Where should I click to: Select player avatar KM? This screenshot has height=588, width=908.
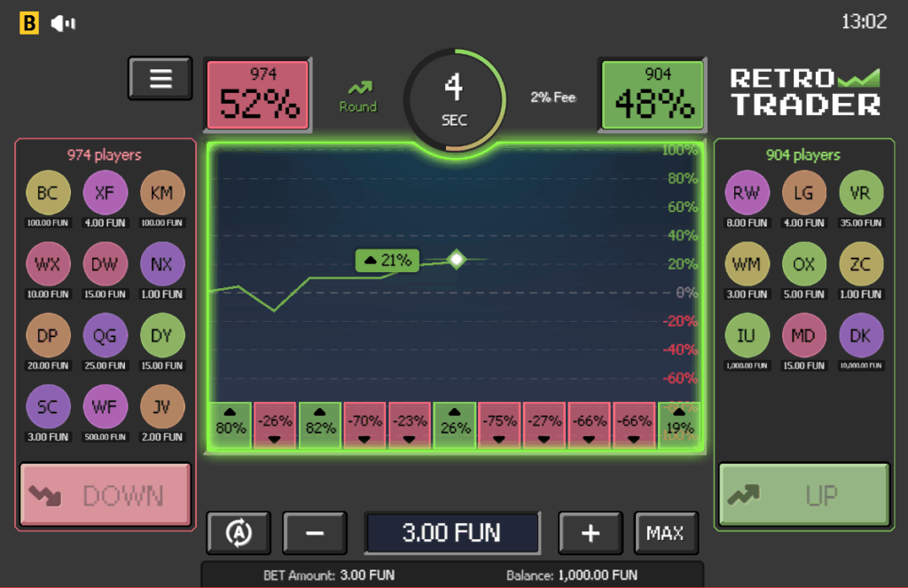pos(162,193)
